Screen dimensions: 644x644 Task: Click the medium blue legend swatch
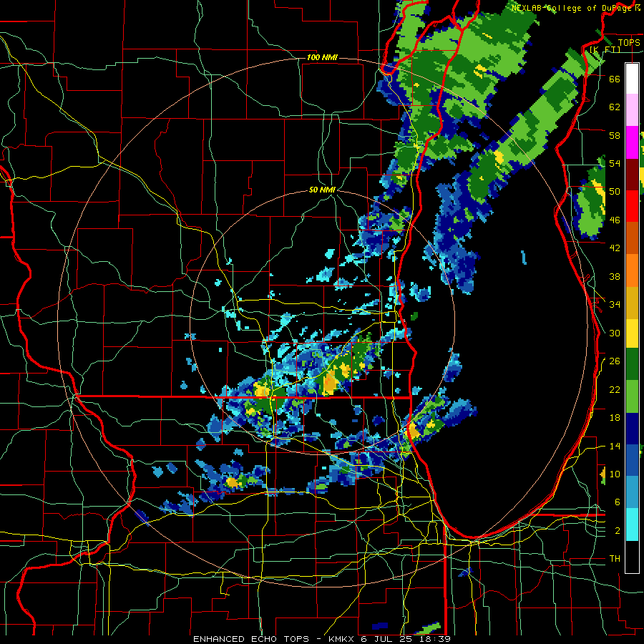[632, 460]
